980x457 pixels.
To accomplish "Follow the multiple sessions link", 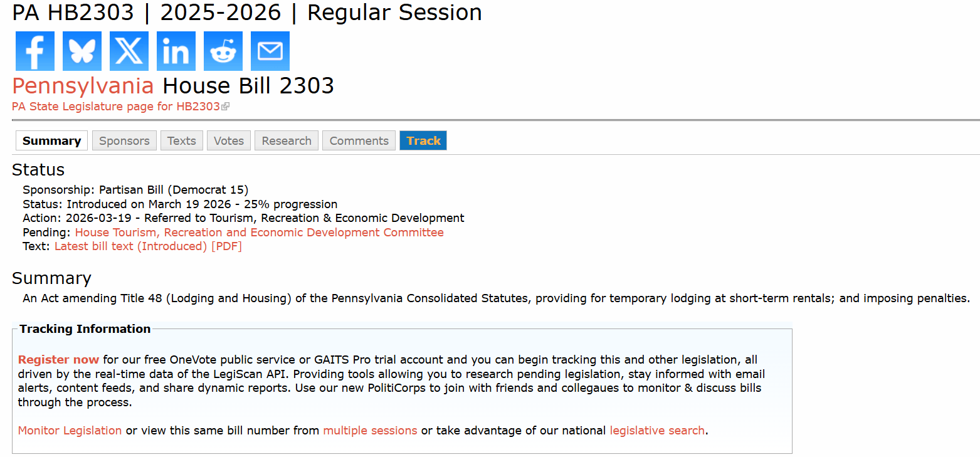I will (370, 431).
